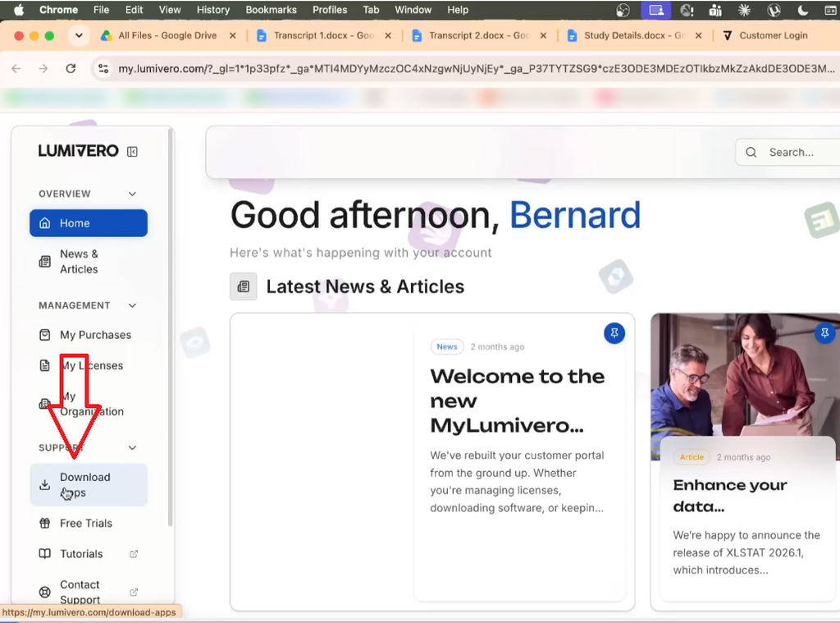Collapse the Management section chevron

coord(132,305)
